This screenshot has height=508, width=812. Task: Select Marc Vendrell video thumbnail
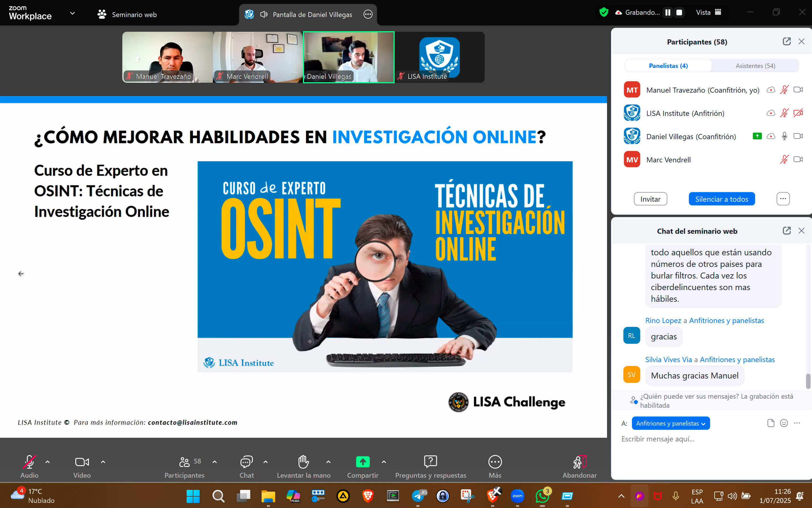(x=258, y=57)
